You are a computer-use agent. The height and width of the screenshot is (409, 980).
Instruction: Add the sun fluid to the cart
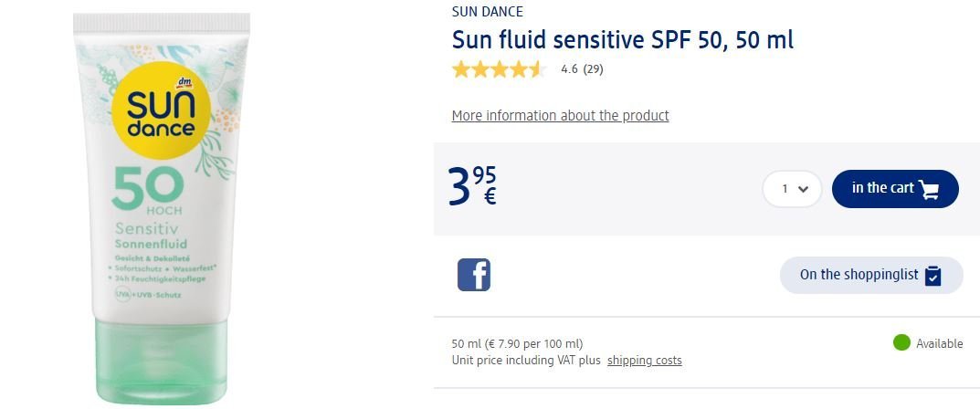(895, 189)
